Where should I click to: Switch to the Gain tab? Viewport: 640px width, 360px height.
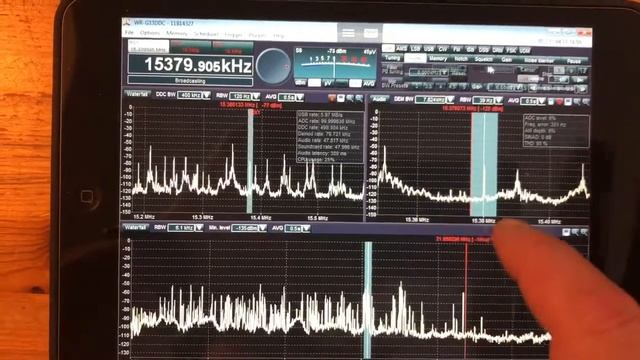tap(507, 60)
